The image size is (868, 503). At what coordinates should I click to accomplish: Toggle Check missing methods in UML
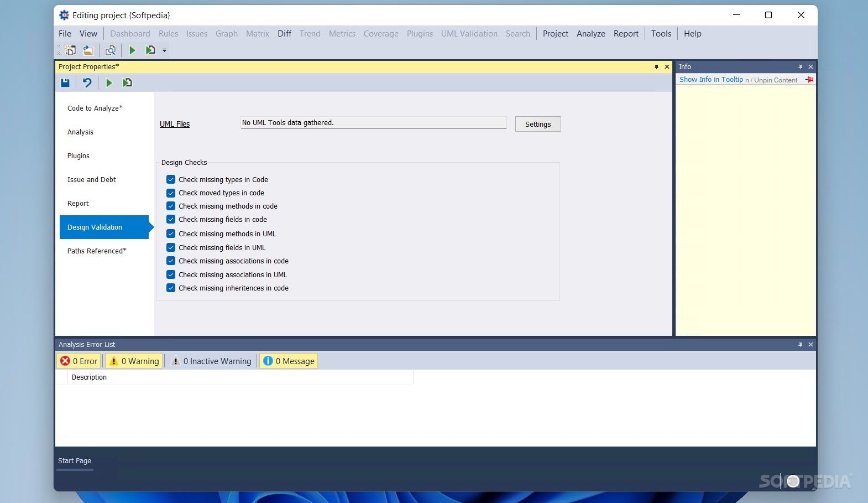click(171, 234)
